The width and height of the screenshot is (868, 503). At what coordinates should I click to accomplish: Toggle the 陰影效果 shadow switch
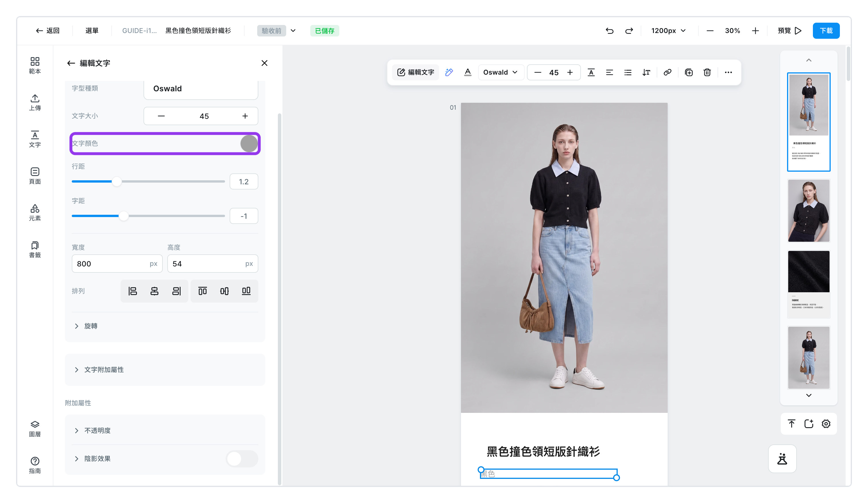coord(242,458)
